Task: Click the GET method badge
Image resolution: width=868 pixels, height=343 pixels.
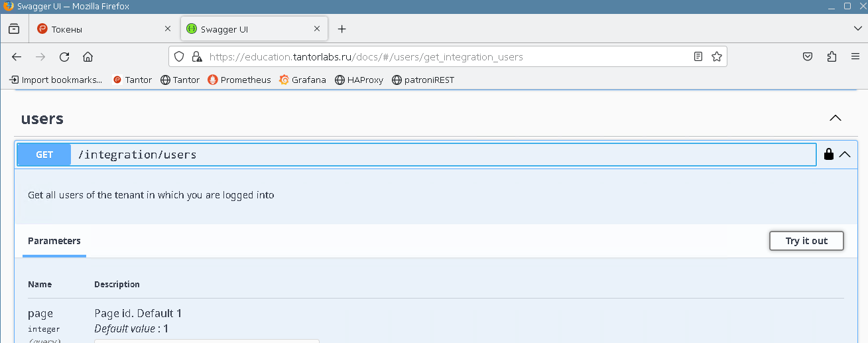Action: [44, 155]
